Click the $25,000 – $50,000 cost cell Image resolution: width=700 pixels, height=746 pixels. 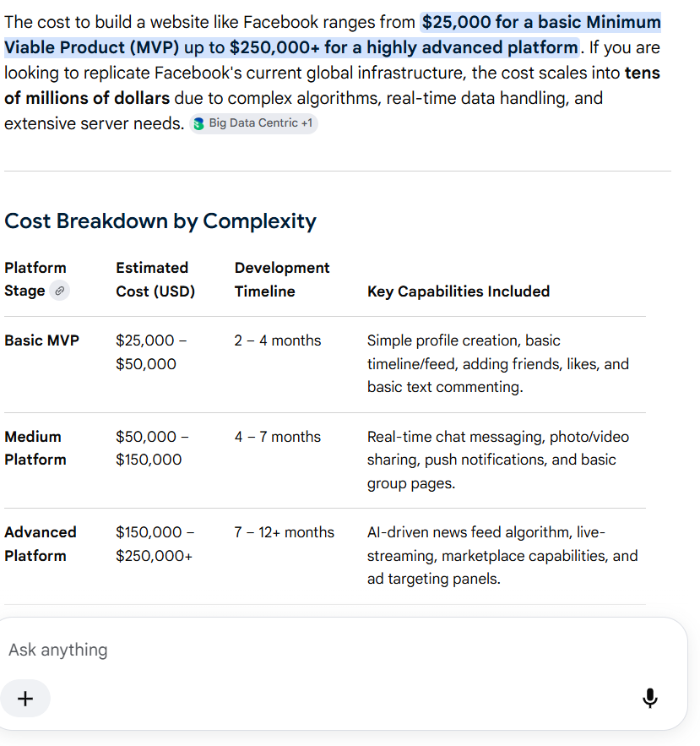[x=151, y=352]
